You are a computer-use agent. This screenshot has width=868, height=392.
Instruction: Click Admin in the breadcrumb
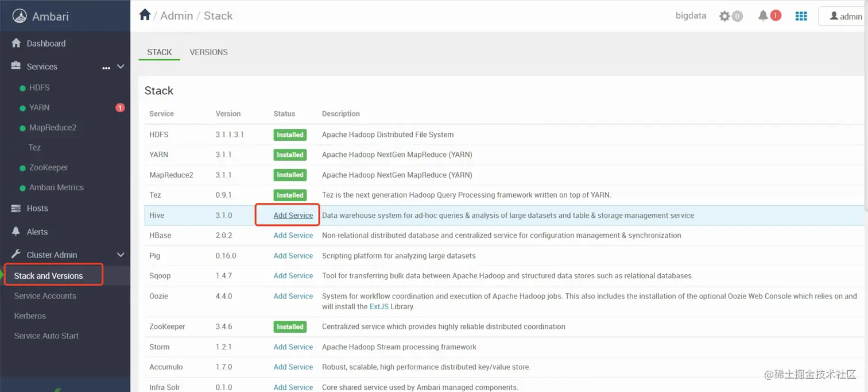pyautogui.click(x=177, y=16)
